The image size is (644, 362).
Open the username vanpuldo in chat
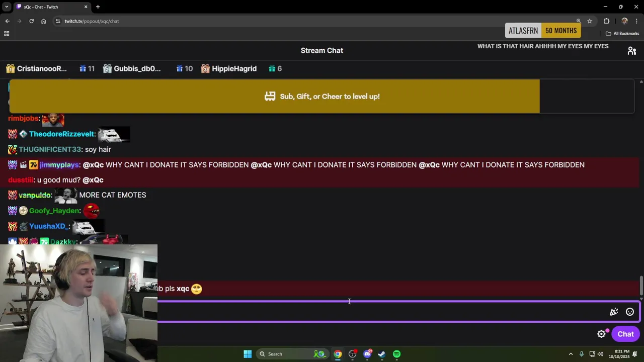tap(35, 195)
